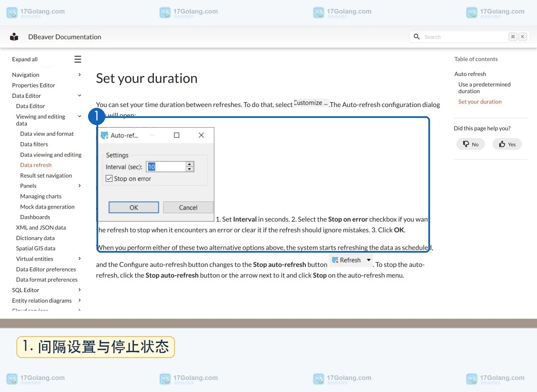537x392 pixels.
Task: Click OK in the Auto-refresh dialog
Action: (134, 207)
